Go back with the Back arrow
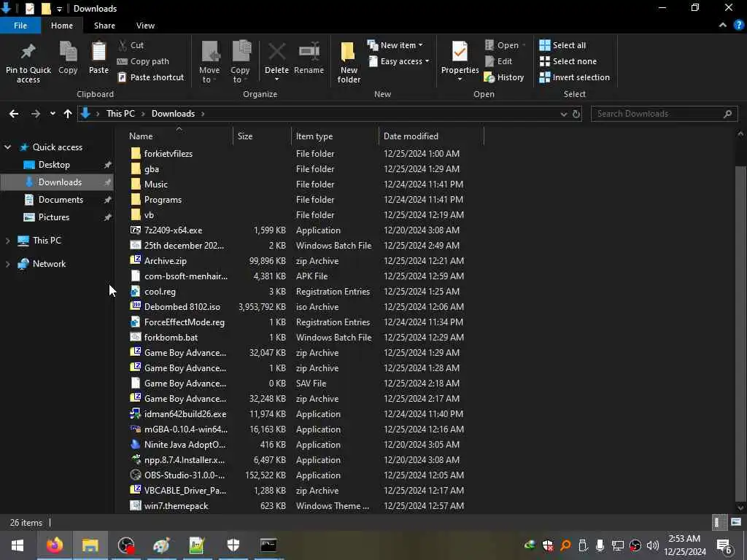Viewport: 747px width, 560px height. pyautogui.click(x=14, y=114)
